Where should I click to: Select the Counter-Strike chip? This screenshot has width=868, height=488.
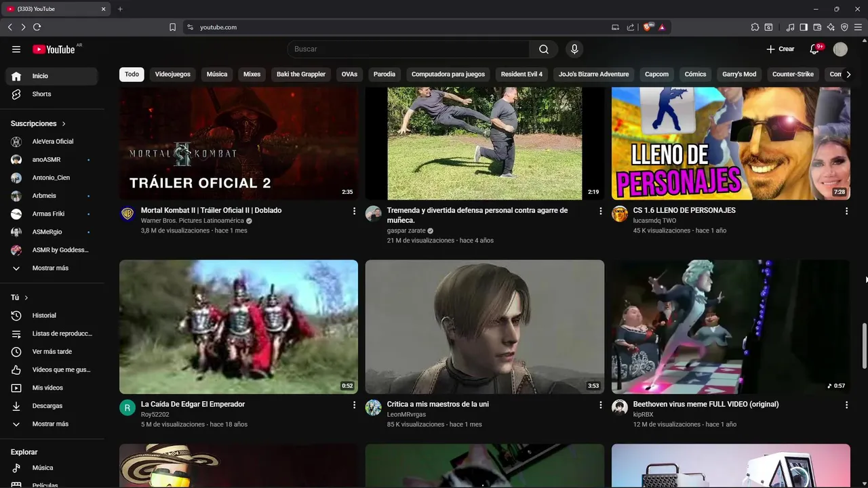(793, 75)
